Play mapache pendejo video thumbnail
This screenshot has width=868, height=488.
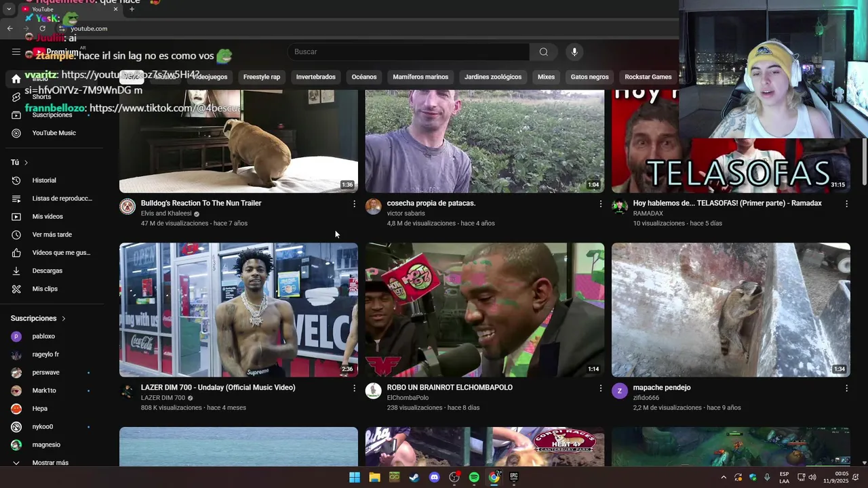(x=730, y=310)
